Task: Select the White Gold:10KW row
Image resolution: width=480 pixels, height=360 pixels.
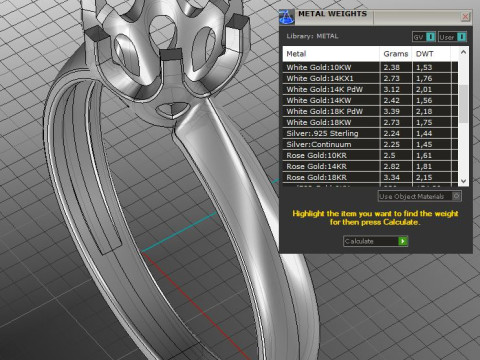Action: pos(370,67)
